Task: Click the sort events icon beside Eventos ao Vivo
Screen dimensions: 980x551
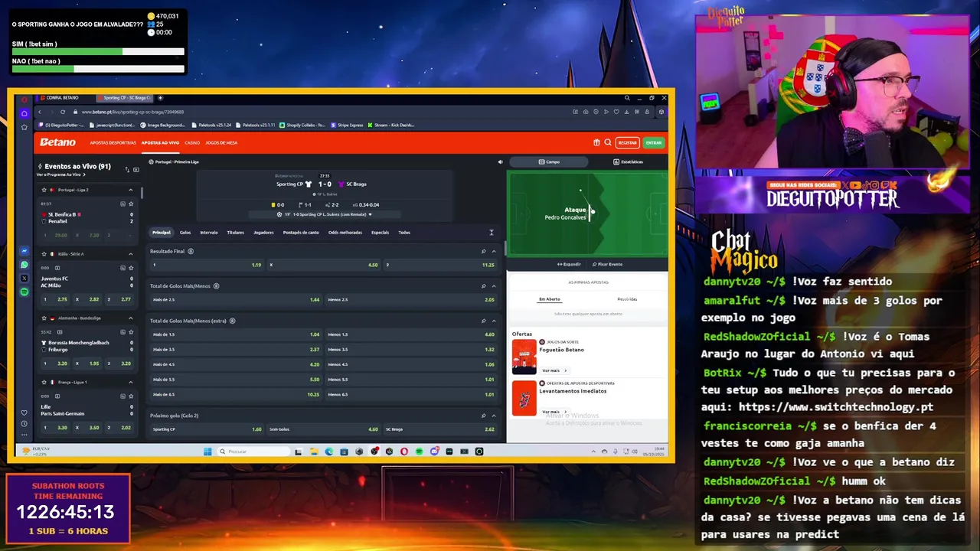Action: pyautogui.click(x=127, y=169)
